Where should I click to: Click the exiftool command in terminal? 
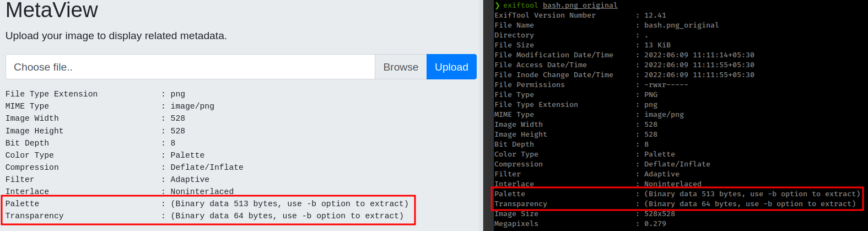[520, 6]
